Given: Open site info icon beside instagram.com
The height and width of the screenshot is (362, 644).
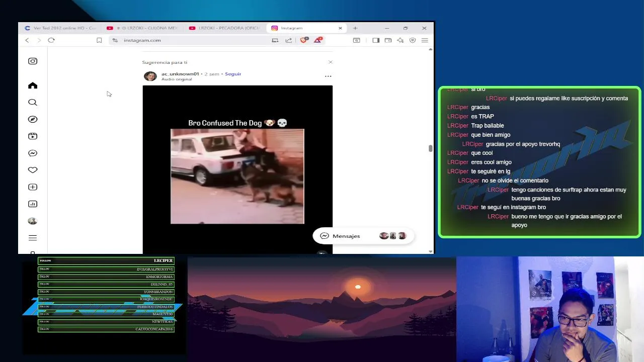Looking at the screenshot, I should (115, 40).
